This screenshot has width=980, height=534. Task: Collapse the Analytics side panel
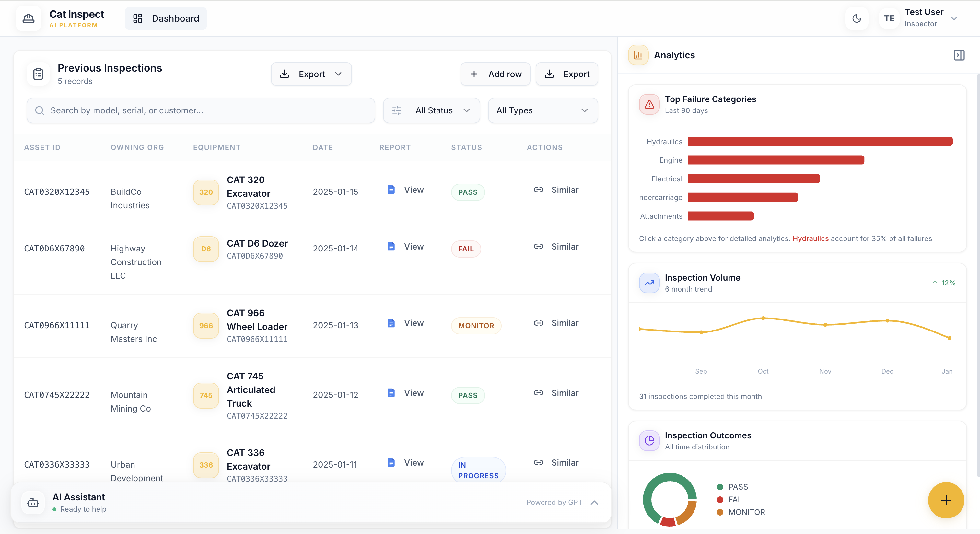click(x=959, y=55)
